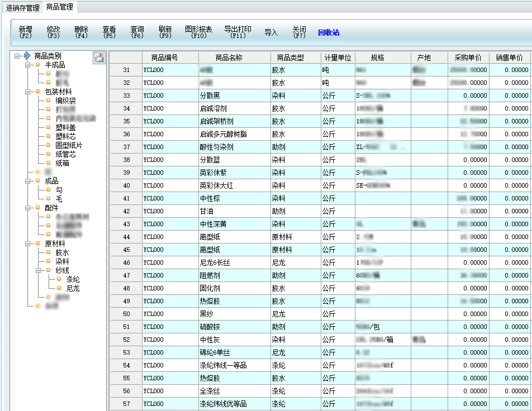This screenshot has height=411, width=532.
Task: Click the orange node icon beside 涤纶
Action: click(59, 279)
